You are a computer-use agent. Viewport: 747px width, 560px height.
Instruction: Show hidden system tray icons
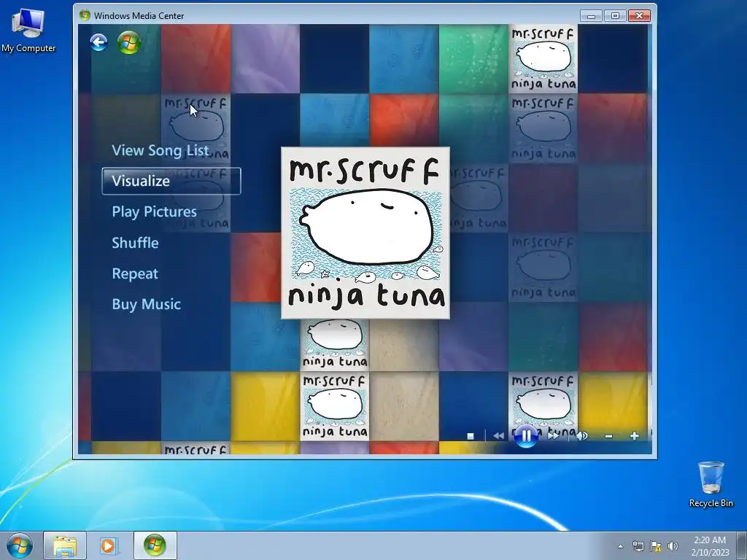point(620,546)
